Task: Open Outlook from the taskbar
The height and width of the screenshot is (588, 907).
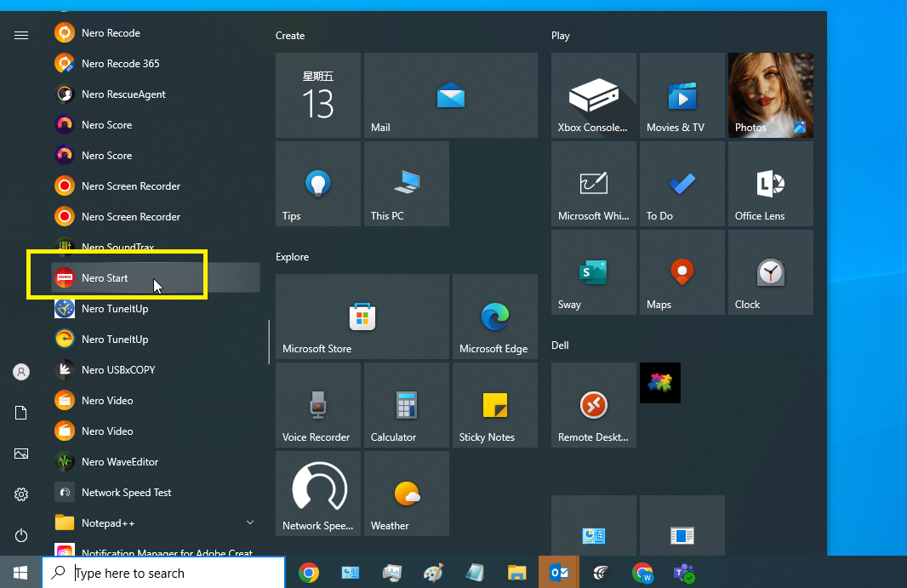Action: click(x=559, y=573)
